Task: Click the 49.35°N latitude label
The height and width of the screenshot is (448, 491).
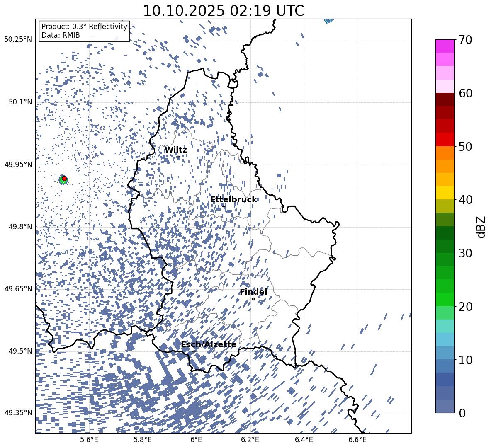Action: (x=18, y=413)
